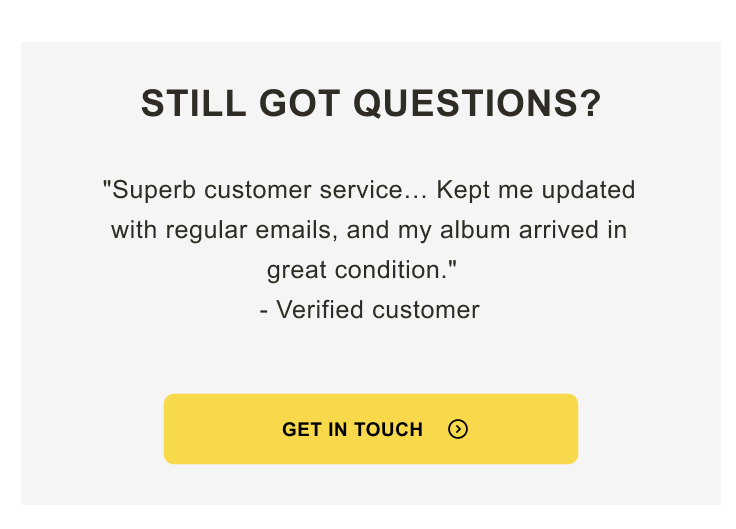736x529 pixels.
Task: Click the "STILL GOT QUESTIONS?" heading
Action: point(371,103)
